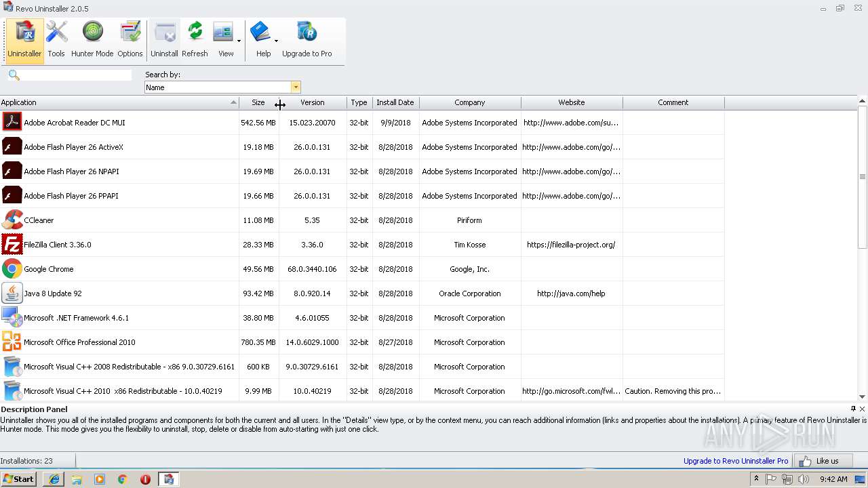Click the 9/9/2018 install date cell
The height and width of the screenshot is (488, 868).
point(395,123)
